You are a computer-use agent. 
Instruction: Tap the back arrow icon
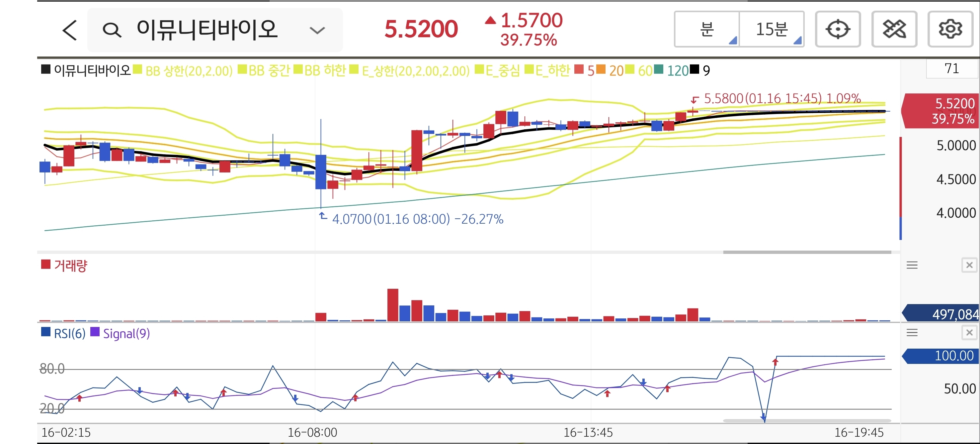point(70,30)
